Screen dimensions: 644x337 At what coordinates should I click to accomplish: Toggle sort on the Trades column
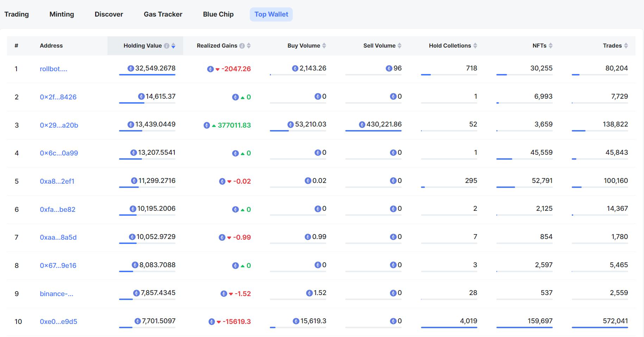click(x=626, y=46)
